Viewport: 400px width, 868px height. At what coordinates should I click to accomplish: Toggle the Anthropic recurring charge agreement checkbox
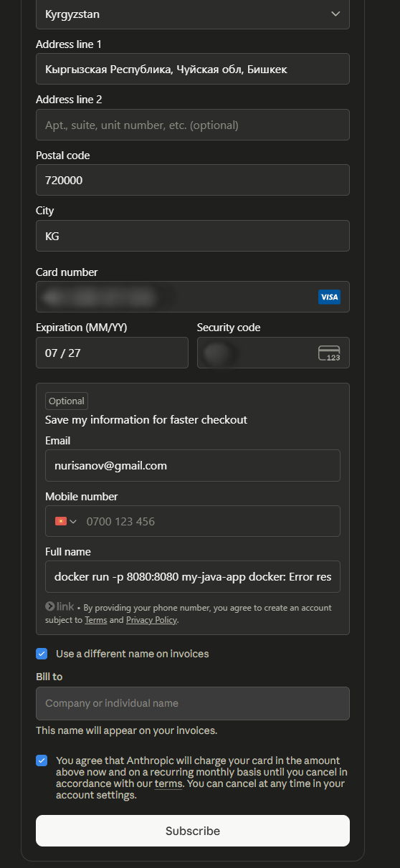click(42, 760)
